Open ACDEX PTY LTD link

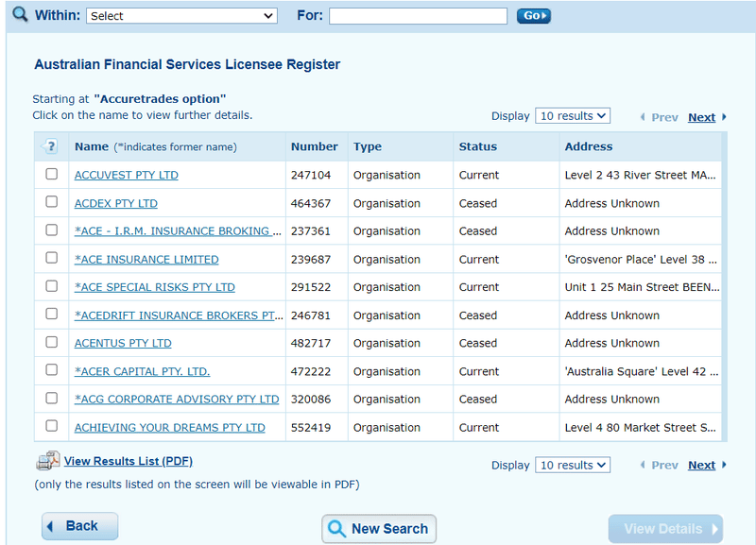[115, 203]
